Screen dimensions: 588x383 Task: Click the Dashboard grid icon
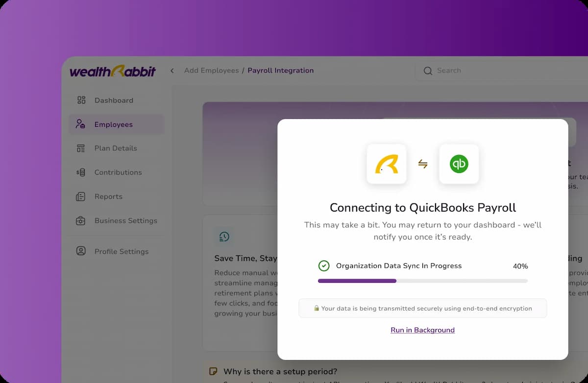(81, 100)
